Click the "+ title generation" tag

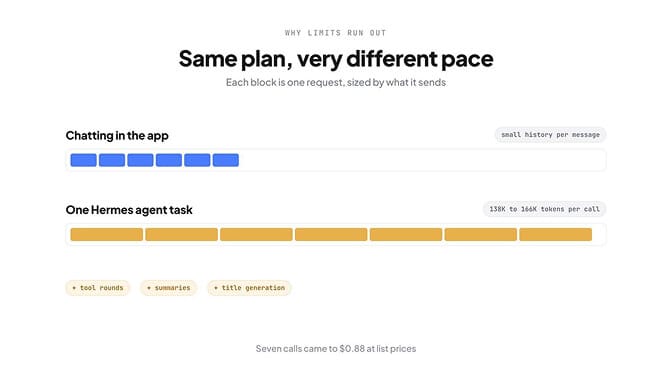coord(249,288)
